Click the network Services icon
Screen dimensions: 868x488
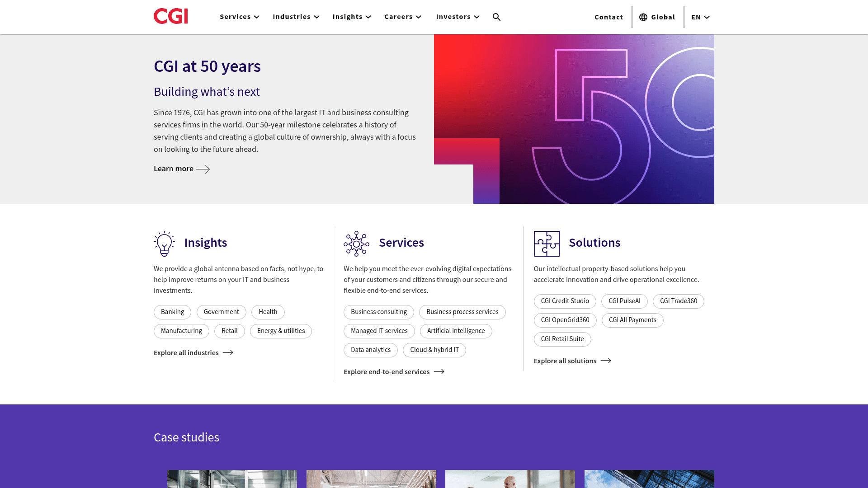coord(356,243)
